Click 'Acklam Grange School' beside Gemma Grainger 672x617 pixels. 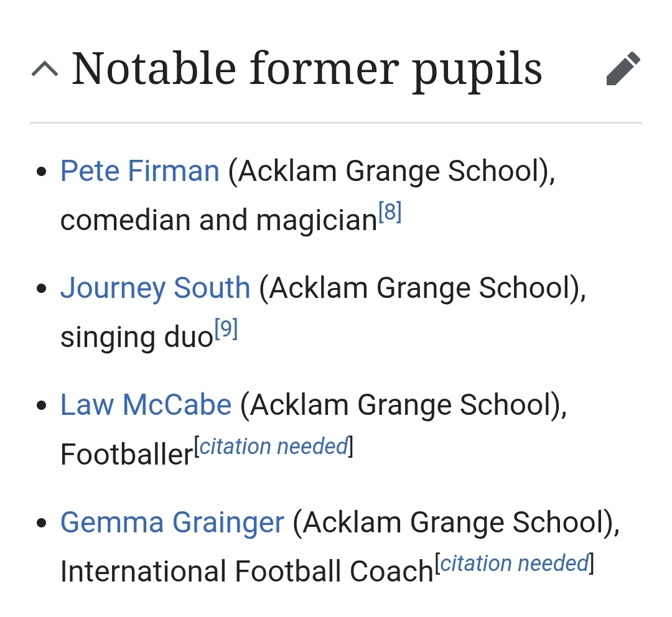tap(456, 522)
